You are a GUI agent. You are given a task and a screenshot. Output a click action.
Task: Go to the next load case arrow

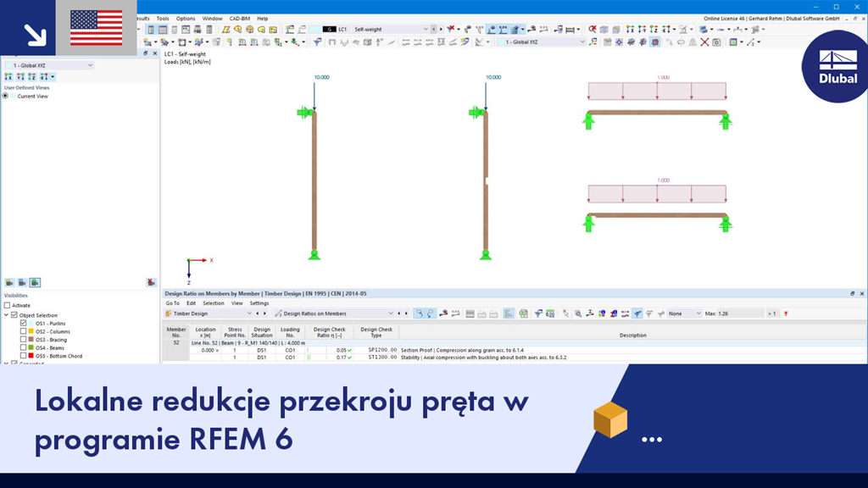[x=441, y=30]
